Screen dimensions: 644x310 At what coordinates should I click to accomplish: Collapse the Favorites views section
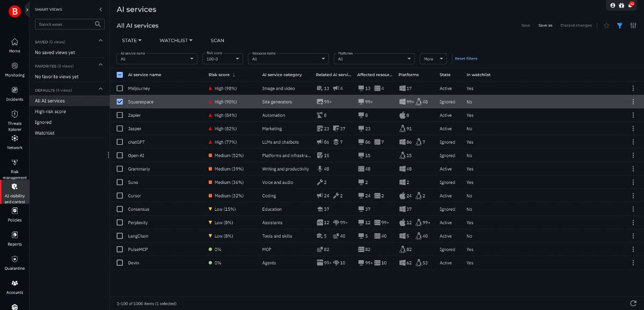tap(100, 65)
